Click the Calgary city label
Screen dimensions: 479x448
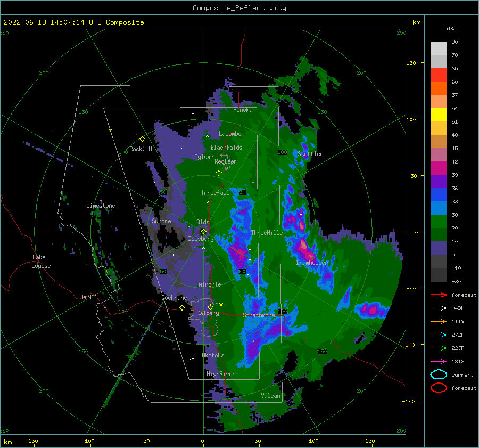208,313
